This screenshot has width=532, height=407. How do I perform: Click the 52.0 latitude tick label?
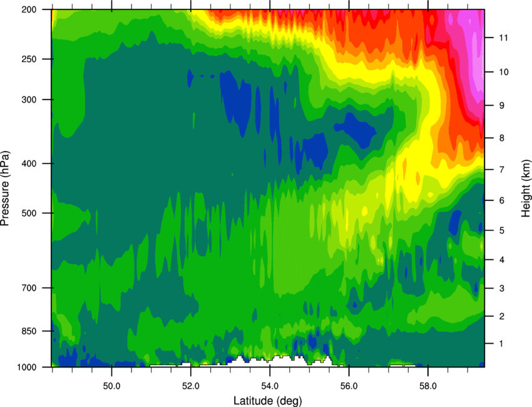(x=191, y=386)
